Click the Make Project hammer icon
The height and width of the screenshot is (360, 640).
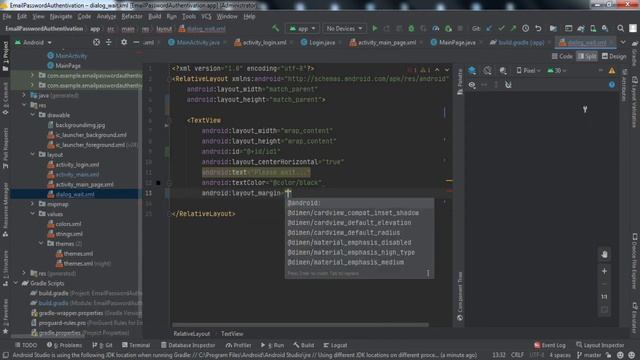point(276,29)
